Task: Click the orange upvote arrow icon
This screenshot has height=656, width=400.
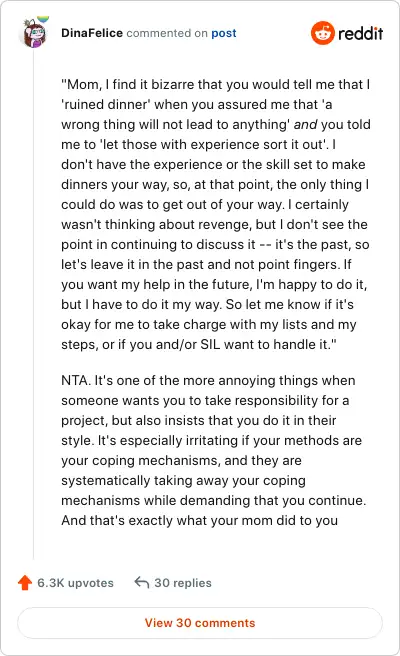Action: point(25,582)
